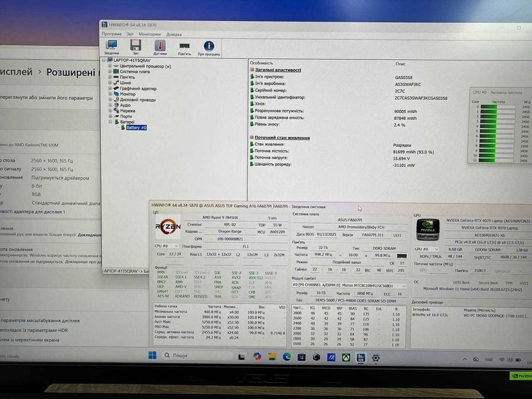Click the Про програму info icon

209,48
